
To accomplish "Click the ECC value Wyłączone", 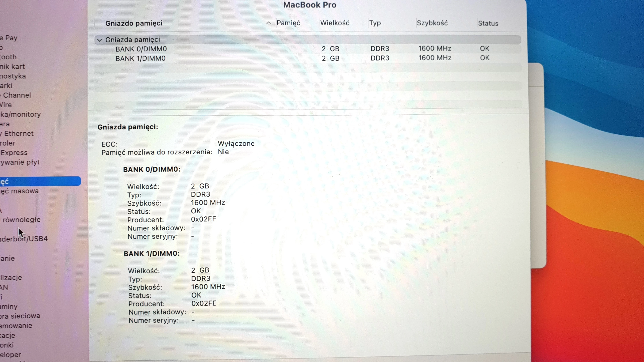I will click(236, 144).
